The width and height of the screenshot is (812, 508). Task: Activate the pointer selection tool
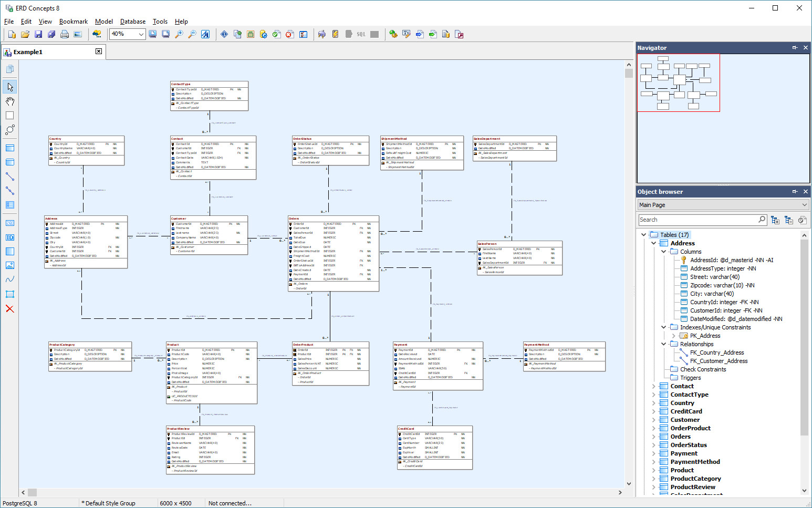(10, 87)
